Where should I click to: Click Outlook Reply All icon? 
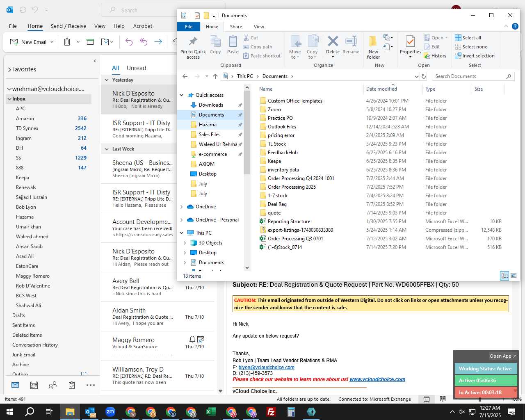click(x=144, y=42)
